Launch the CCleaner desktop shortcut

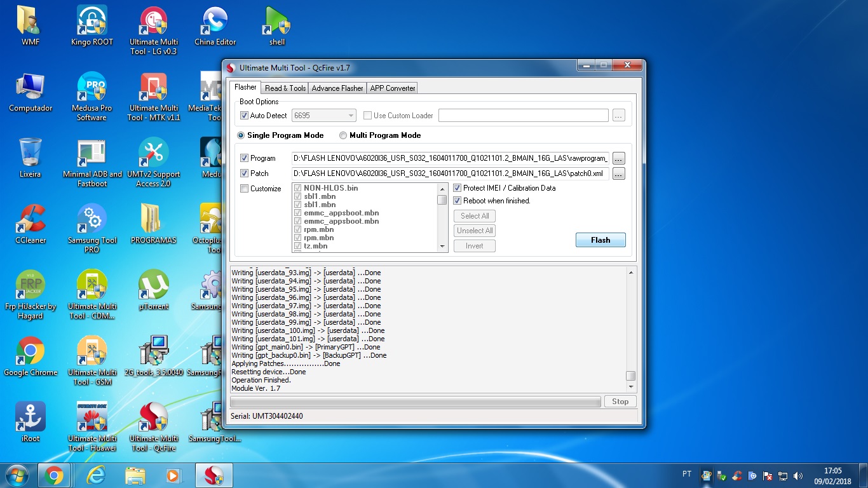pos(30,224)
